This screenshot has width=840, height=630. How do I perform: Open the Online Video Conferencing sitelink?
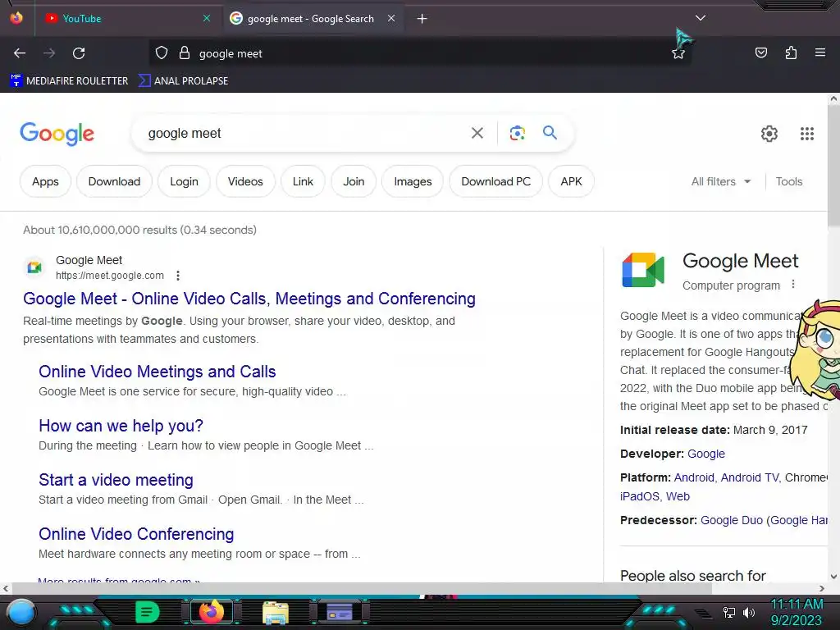tap(136, 533)
